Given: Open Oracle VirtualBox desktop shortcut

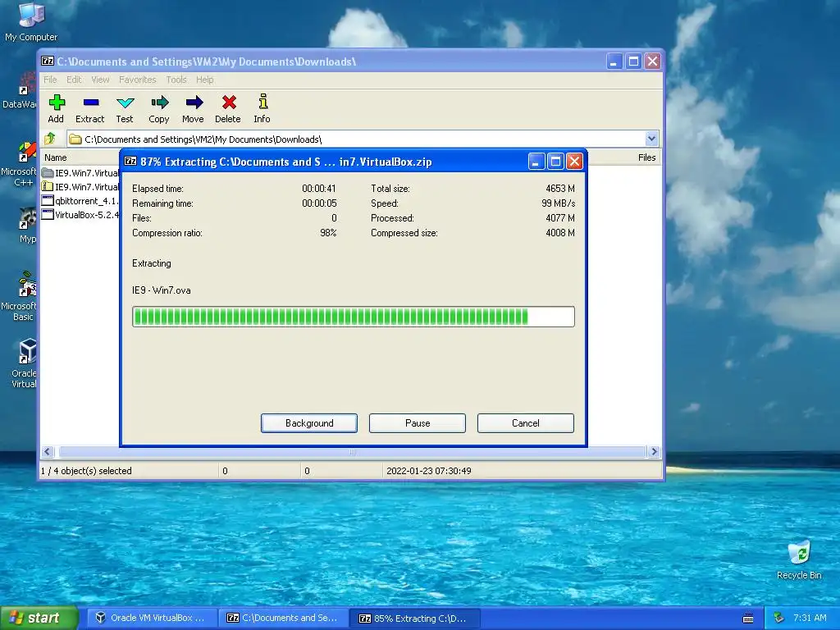Looking at the screenshot, I should [x=24, y=363].
